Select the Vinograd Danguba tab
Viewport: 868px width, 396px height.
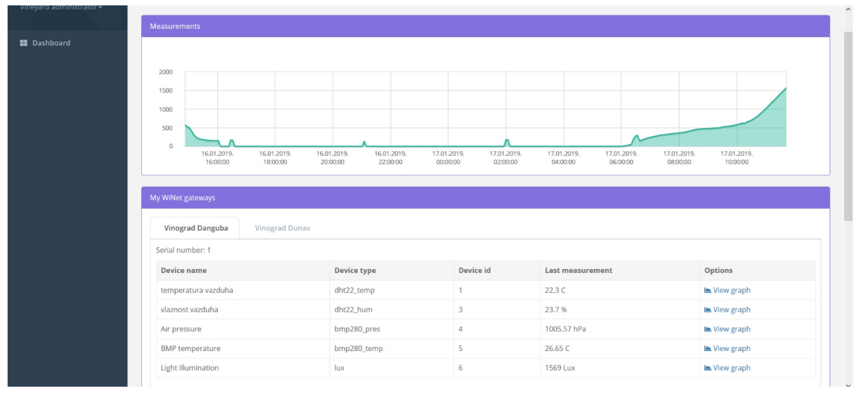196,228
